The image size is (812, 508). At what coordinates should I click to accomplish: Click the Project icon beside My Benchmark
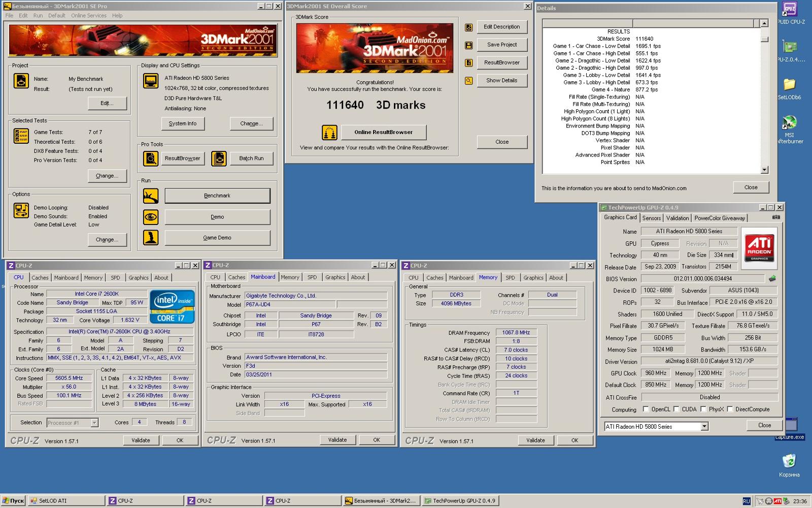(21, 81)
